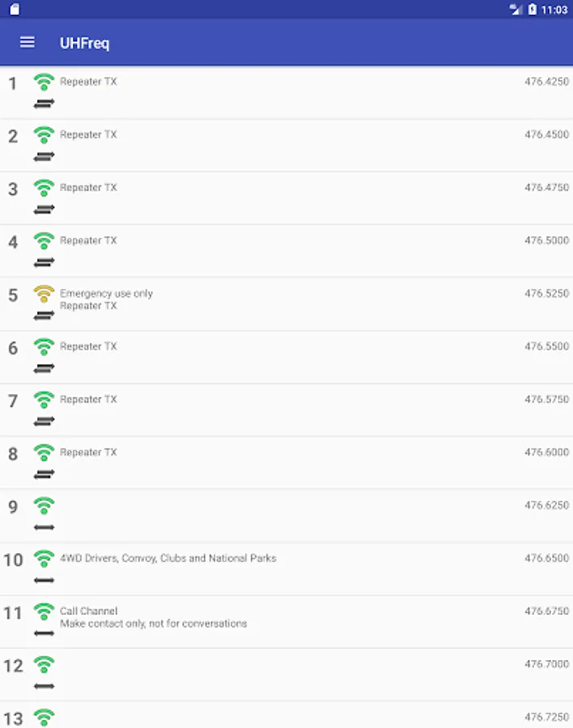Tap the green signal icon for channel 13
The height and width of the screenshot is (728, 573).
tap(45, 717)
